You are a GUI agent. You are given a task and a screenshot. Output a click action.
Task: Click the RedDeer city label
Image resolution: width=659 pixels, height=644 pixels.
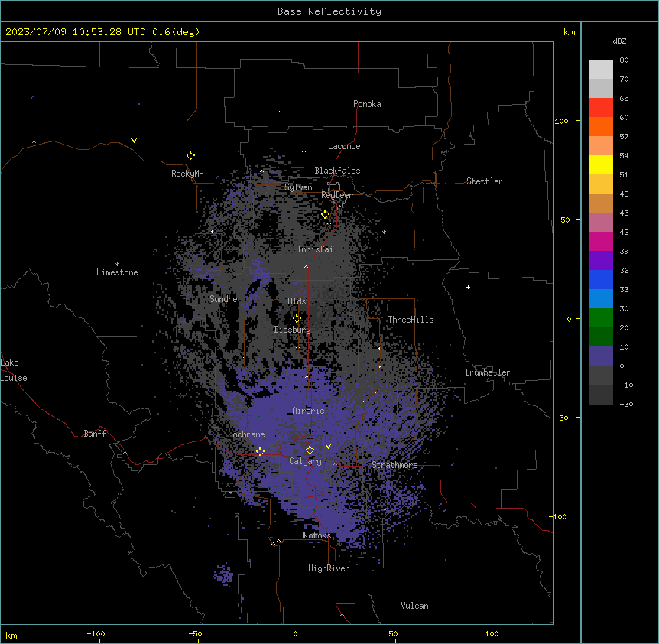[x=336, y=195]
